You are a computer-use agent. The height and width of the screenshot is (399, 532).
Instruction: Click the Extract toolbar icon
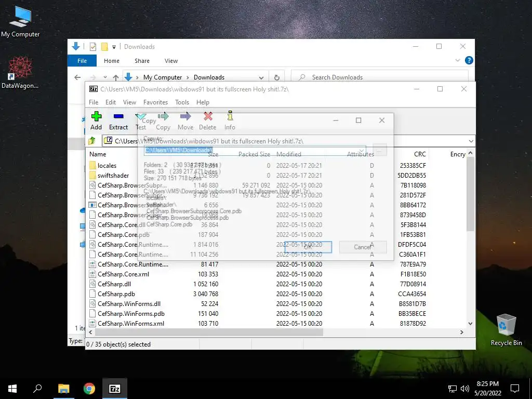(x=118, y=121)
